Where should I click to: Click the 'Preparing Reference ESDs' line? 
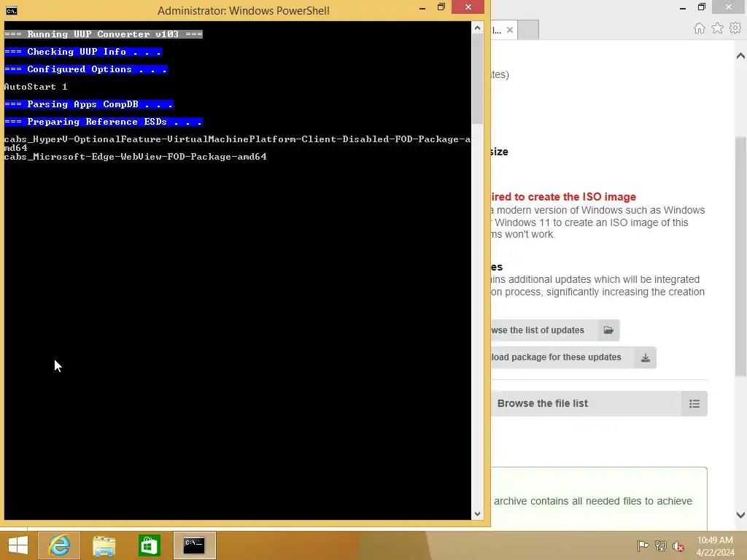click(x=104, y=122)
